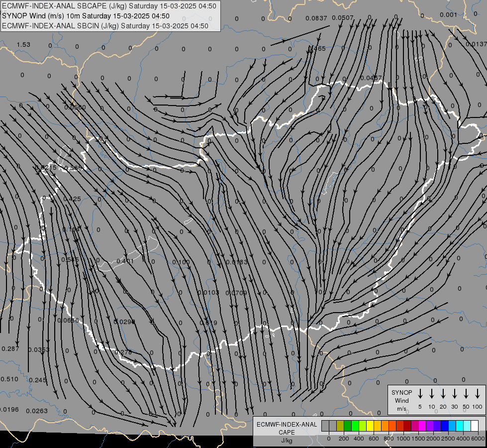Click the SYNOP Wind m/s legend label

pos(401,401)
